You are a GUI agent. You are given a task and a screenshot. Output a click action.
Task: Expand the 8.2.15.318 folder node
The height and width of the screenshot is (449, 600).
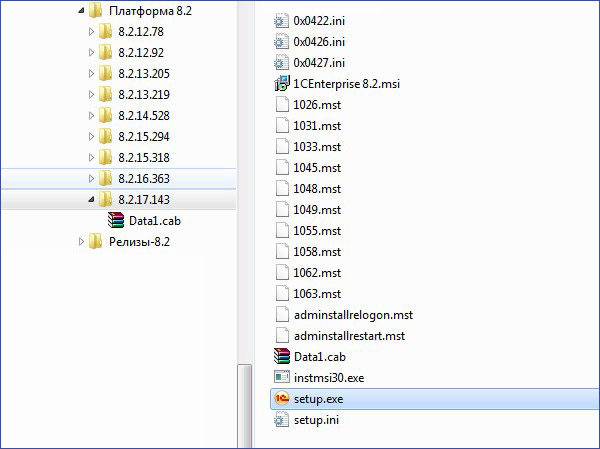pos(91,157)
